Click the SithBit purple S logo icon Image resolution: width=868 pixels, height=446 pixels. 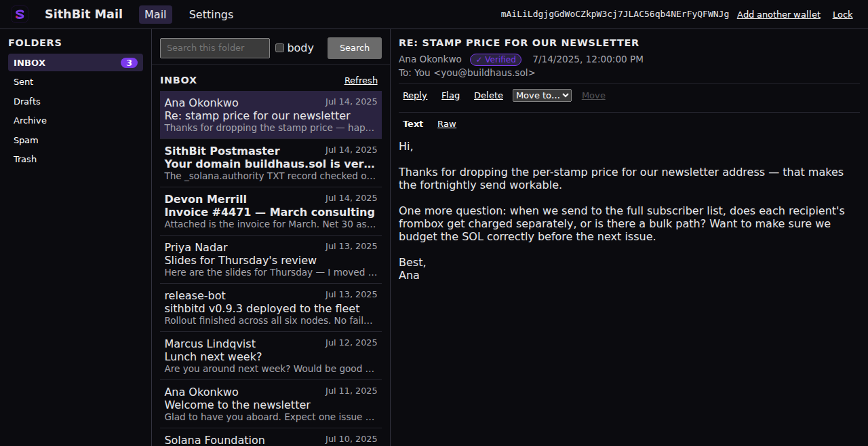(x=20, y=14)
